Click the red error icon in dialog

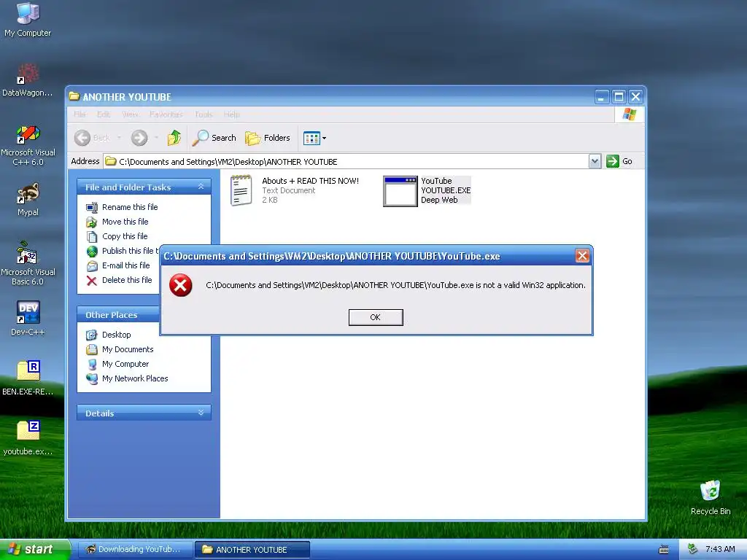coord(181,285)
